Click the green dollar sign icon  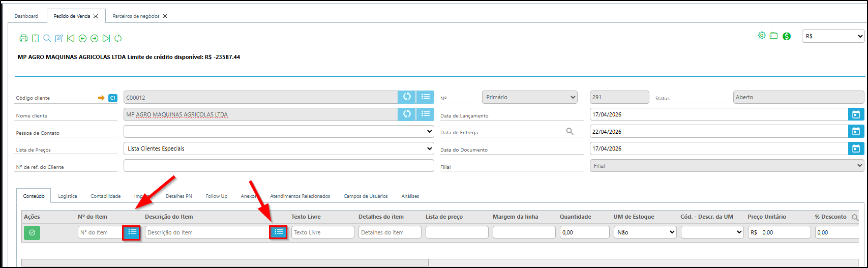[x=787, y=36]
